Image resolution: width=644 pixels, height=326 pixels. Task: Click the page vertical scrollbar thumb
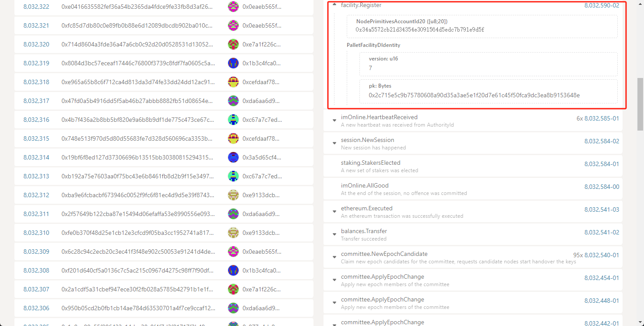tap(640, 104)
